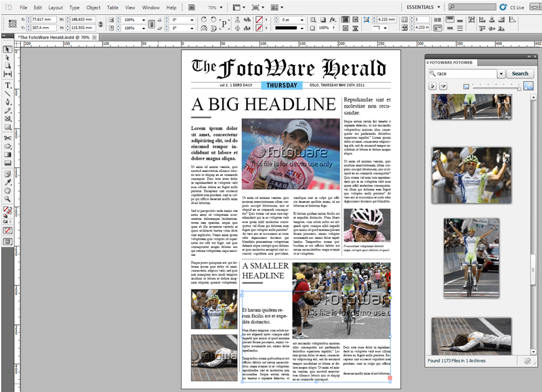Apply drop shadow from control bar
Image resolution: width=542 pixels, height=392 pixels.
323,20
